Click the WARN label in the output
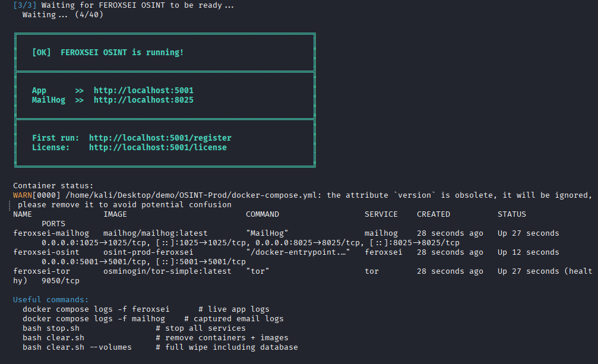 [x=23, y=195]
